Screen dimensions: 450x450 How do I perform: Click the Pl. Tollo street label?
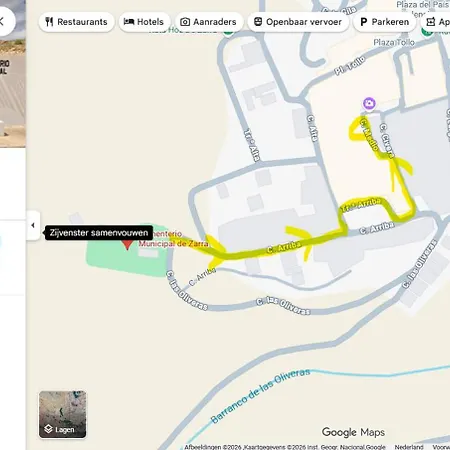tap(350, 66)
